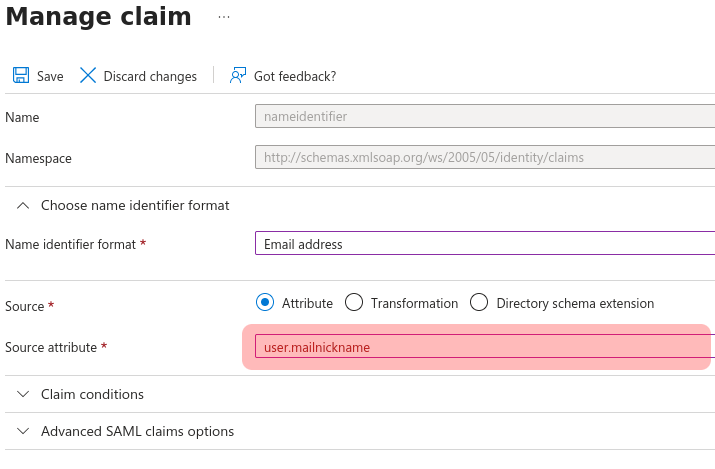This screenshot has height=469, width=715.
Task: Click the Namespace field with schemas URL
Action: click(x=485, y=158)
